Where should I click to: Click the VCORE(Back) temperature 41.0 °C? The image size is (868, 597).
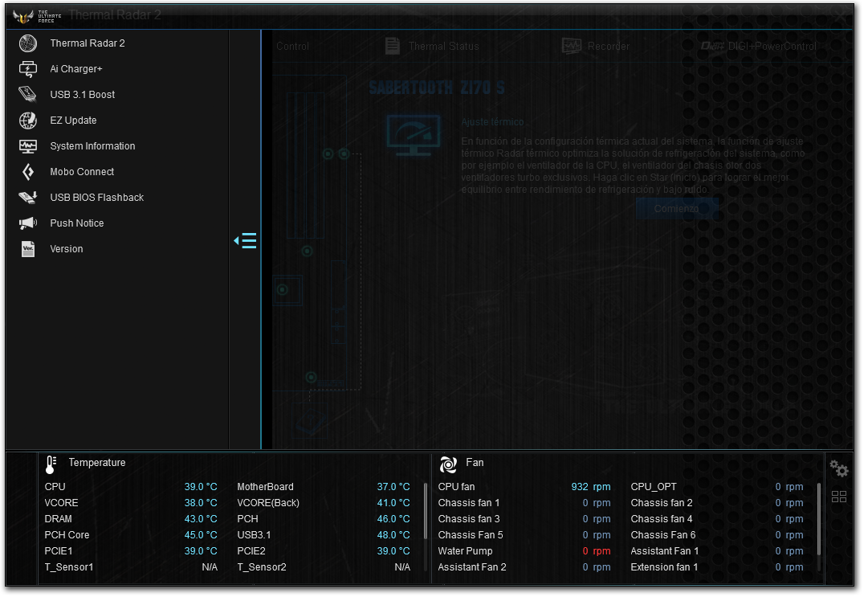coord(393,503)
